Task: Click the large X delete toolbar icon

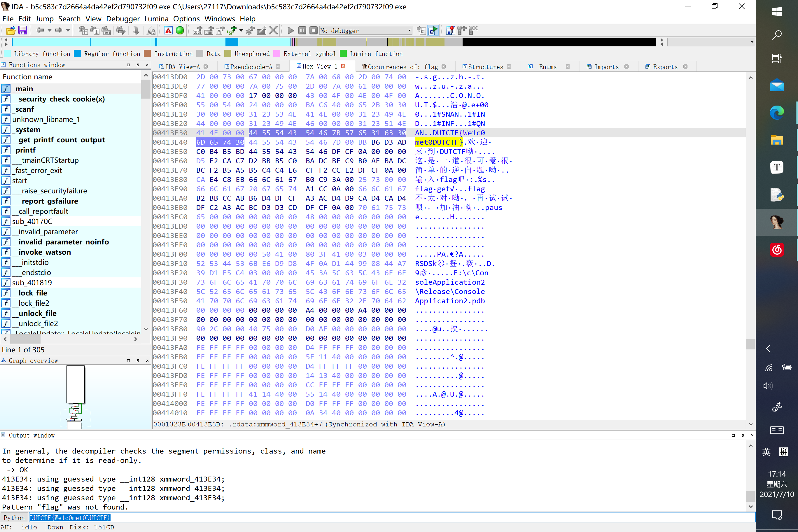Action: click(x=273, y=31)
